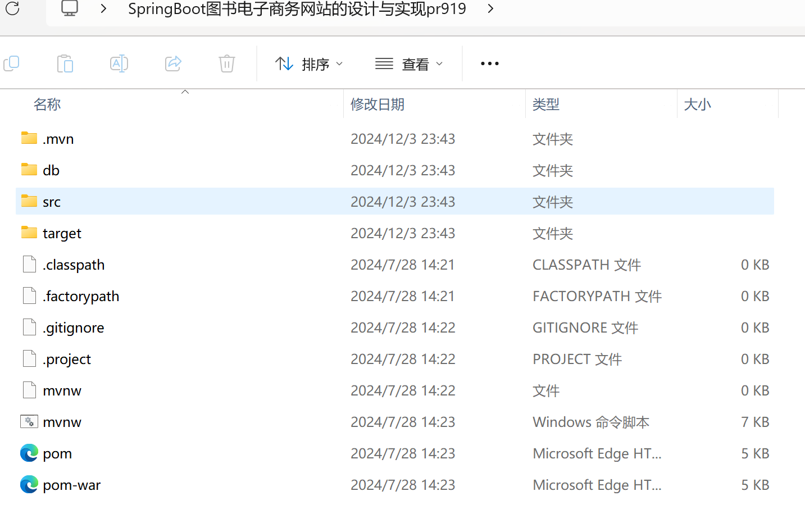This screenshot has height=532, width=805.
Task: Click CLASSPATH 文件 type cell
Action: pyautogui.click(x=587, y=265)
